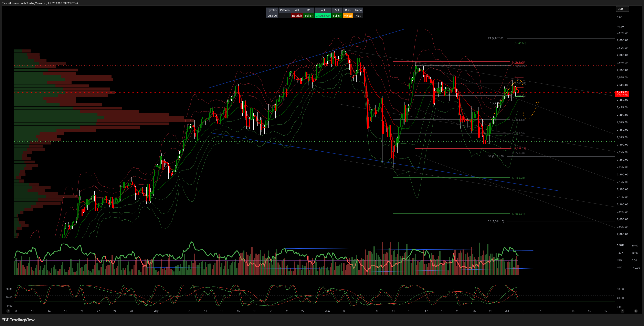
Task: Click the 7,500.00 price scale tick
Action: point(622,85)
